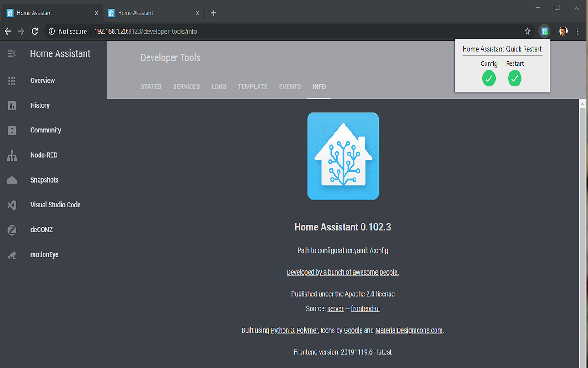Click the Restart green checkmark
588x368 pixels.
(x=515, y=79)
